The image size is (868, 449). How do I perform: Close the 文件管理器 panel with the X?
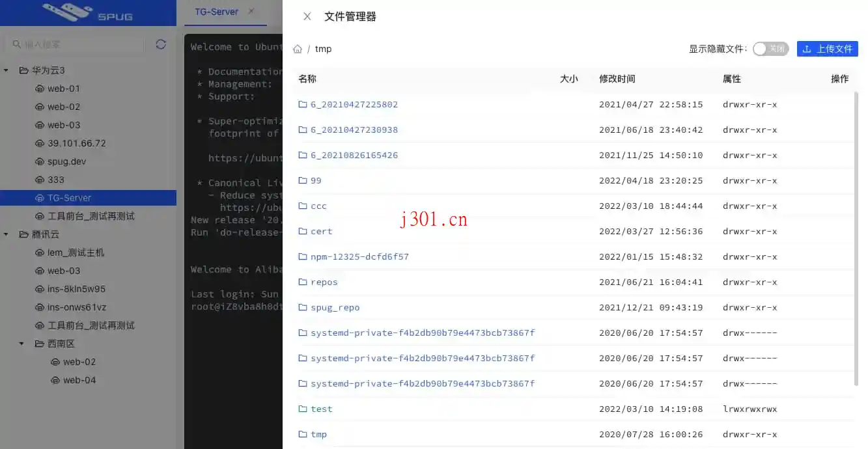point(307,16)
